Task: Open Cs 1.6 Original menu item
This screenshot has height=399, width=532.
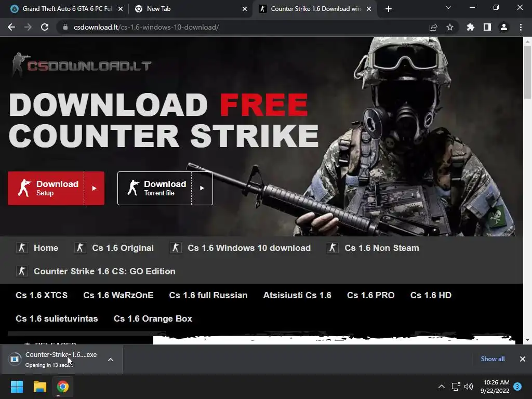Action: pyautogui.click(x=123, y=248)
